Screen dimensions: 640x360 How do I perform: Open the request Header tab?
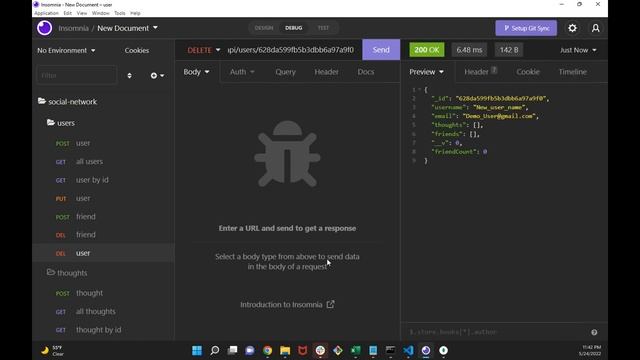(x=326, y=72)
